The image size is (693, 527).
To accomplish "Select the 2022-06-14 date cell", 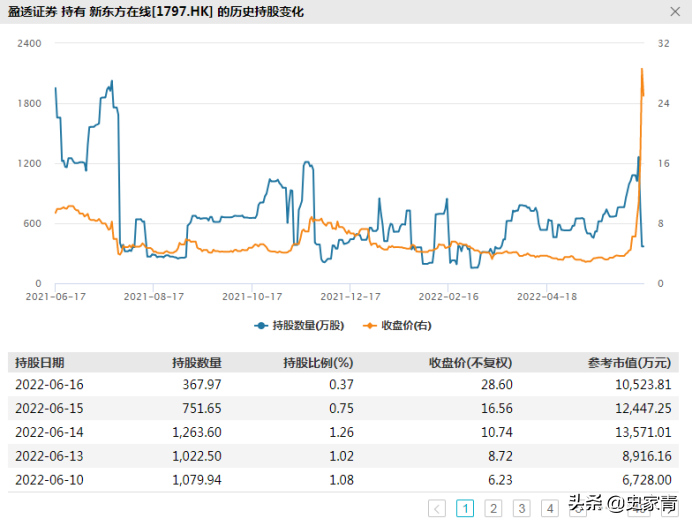I will [x=49, y=432].
